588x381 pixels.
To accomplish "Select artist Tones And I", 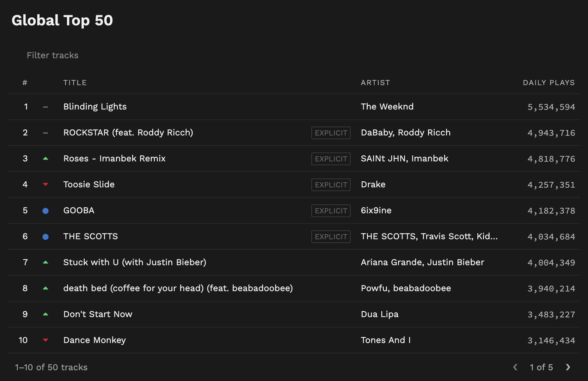I will (385, 340).
